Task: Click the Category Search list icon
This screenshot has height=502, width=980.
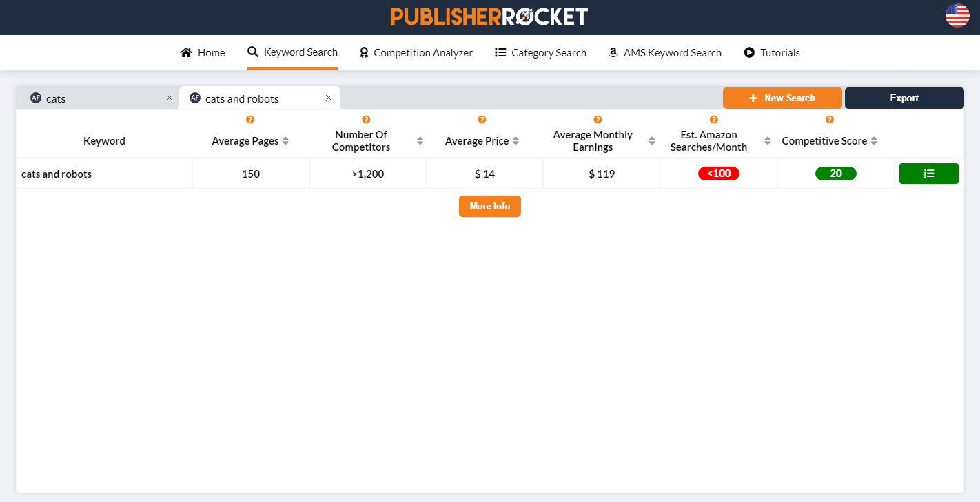Action: (x=500, y=52)
